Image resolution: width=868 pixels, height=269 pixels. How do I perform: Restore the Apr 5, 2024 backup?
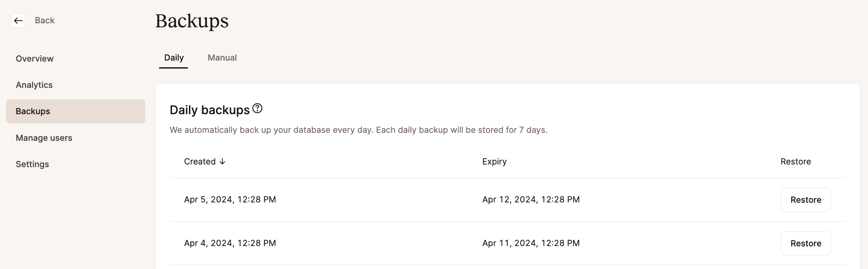click(x=806, y=199)
